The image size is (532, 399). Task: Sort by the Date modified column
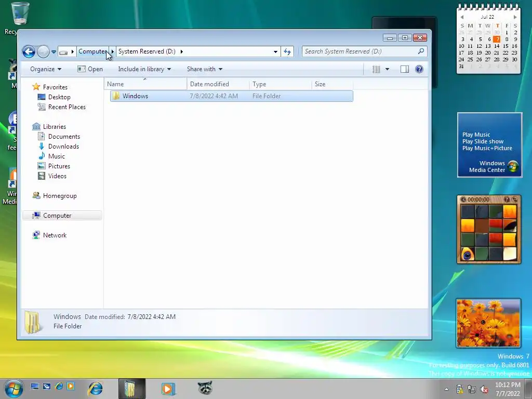pos(218,84)
